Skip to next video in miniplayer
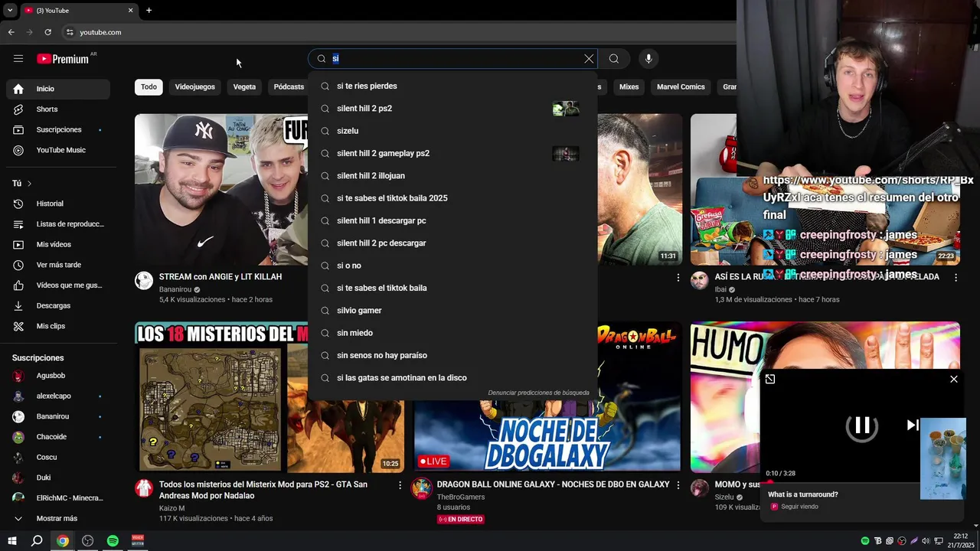This screenshot has height=551, width=980. coord(913,425)
